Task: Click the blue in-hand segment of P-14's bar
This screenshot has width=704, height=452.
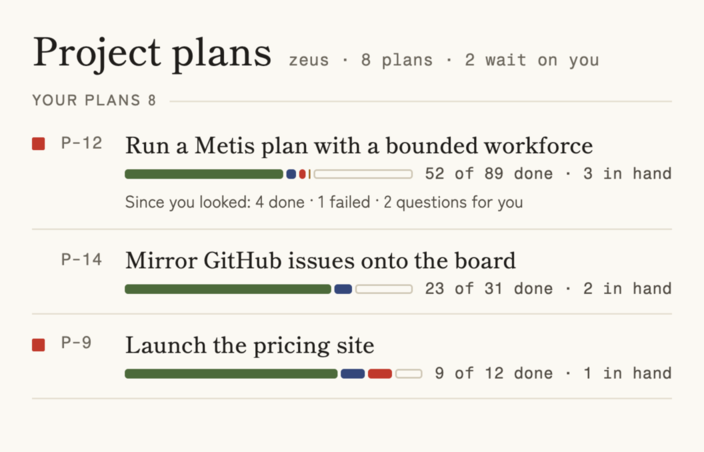Action: coord(343,289)
